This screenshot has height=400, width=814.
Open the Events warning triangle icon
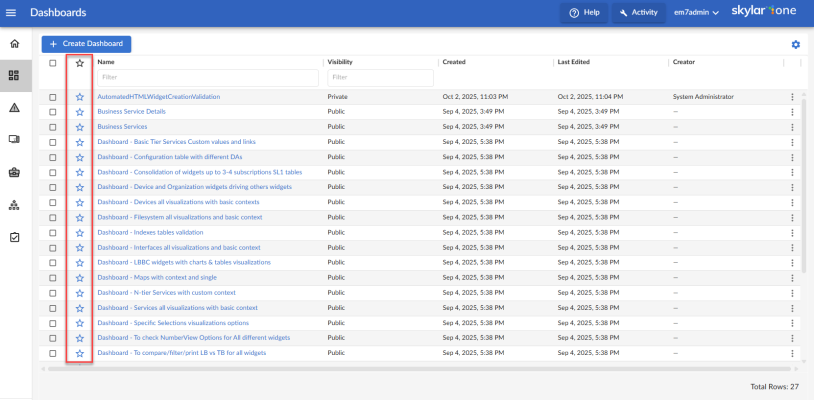pyautogui.click(x=14, y=107)
